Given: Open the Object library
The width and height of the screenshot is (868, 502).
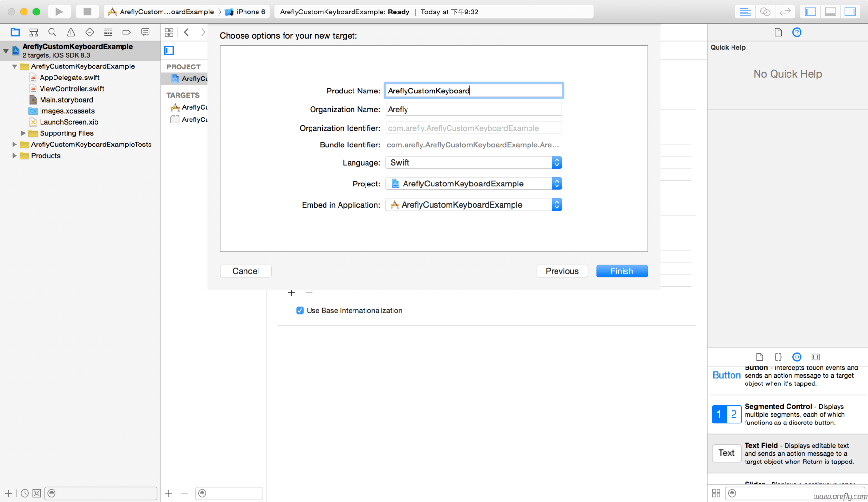Looking at the screenshot, I should (797, 357).
